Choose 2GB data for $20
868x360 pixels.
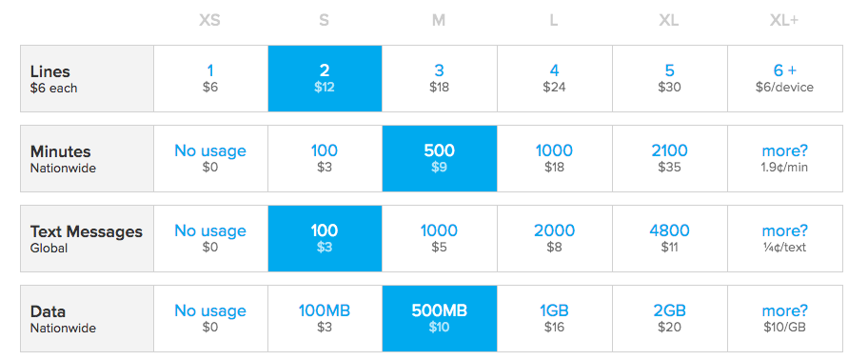click(x=670, y=318)
